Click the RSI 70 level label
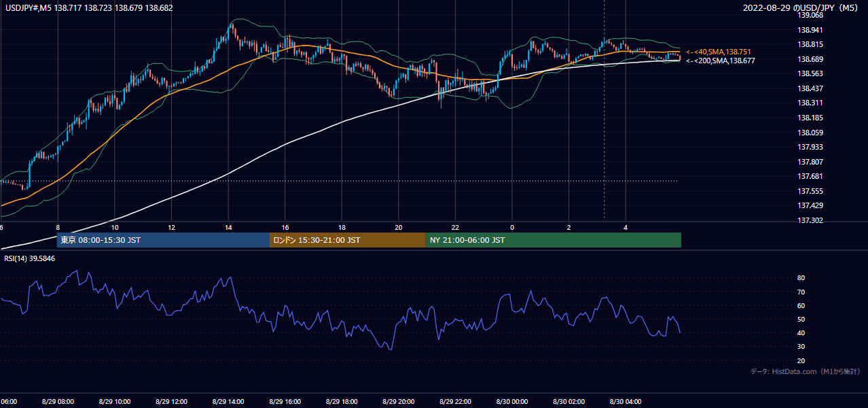 pyautogui.click(x=801, y=292)
